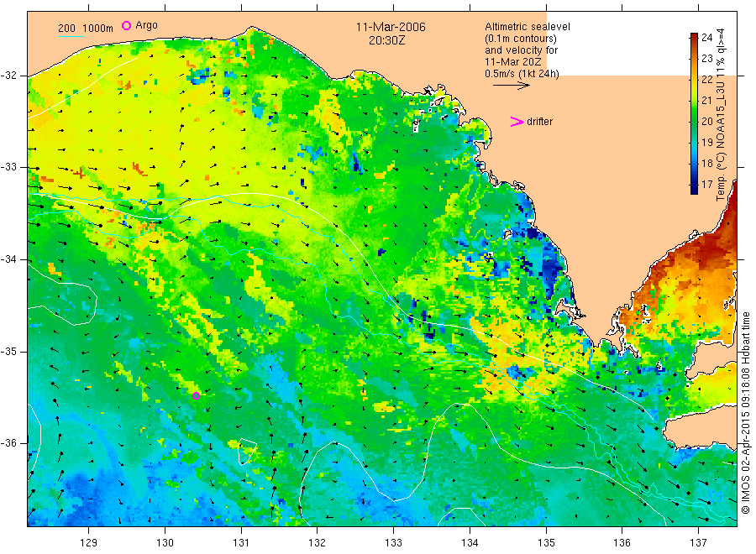Screen dimensions: 756x554
Task: Click the magenta drifter legend arrowhead
Action: pos(517,122)
